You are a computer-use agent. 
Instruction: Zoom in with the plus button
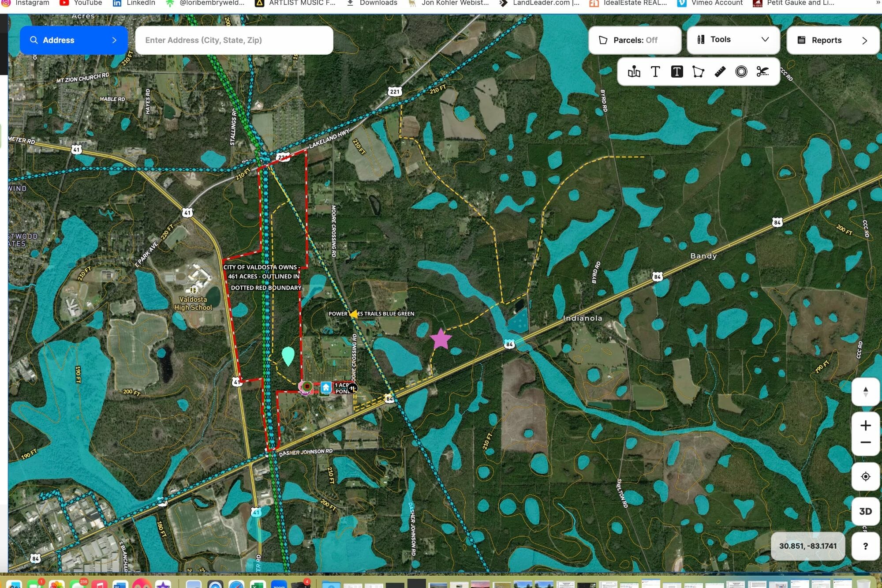(865, 425)
